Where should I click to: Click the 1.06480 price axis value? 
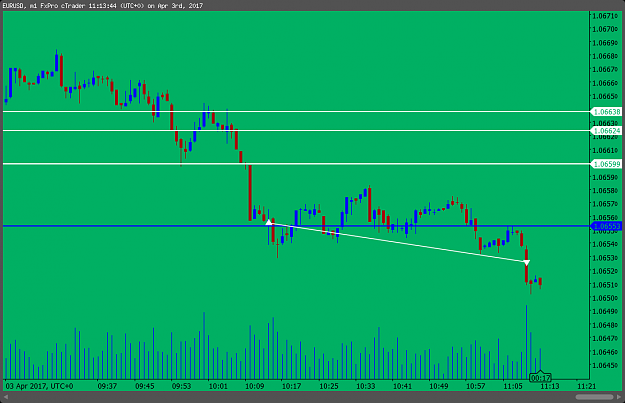(x=605, y=325)
